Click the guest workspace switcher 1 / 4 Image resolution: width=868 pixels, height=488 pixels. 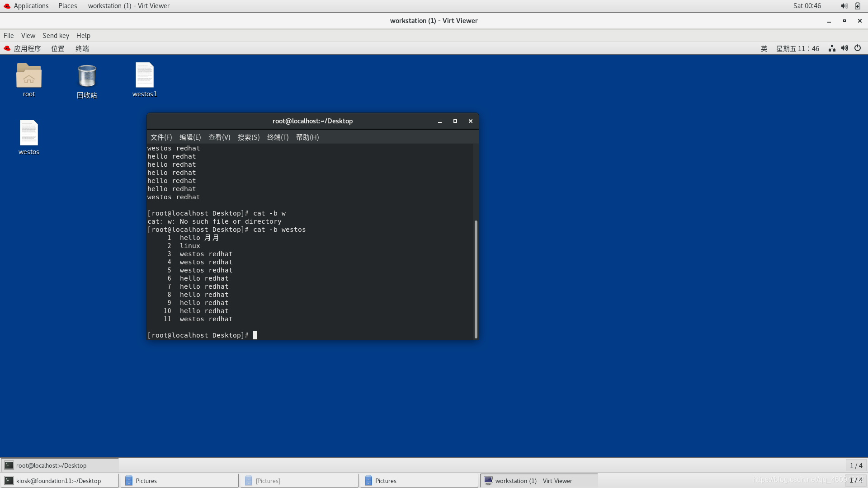(856, 465)
